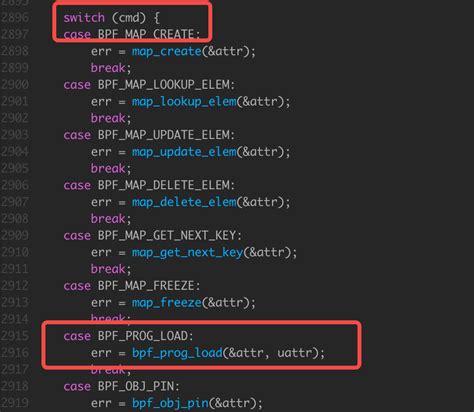Click the map_delete_elem function name
The width and height of the screenshot is (474, 412).
184,202
